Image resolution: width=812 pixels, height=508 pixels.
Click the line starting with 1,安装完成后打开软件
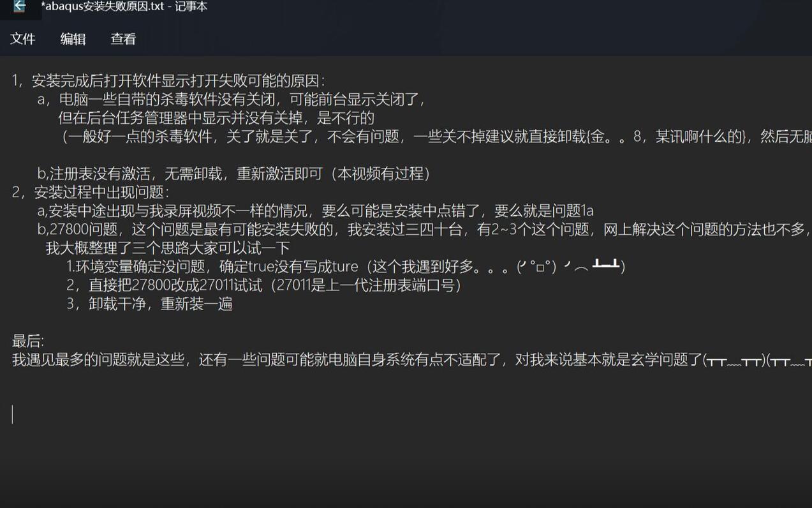coord(169,81)
